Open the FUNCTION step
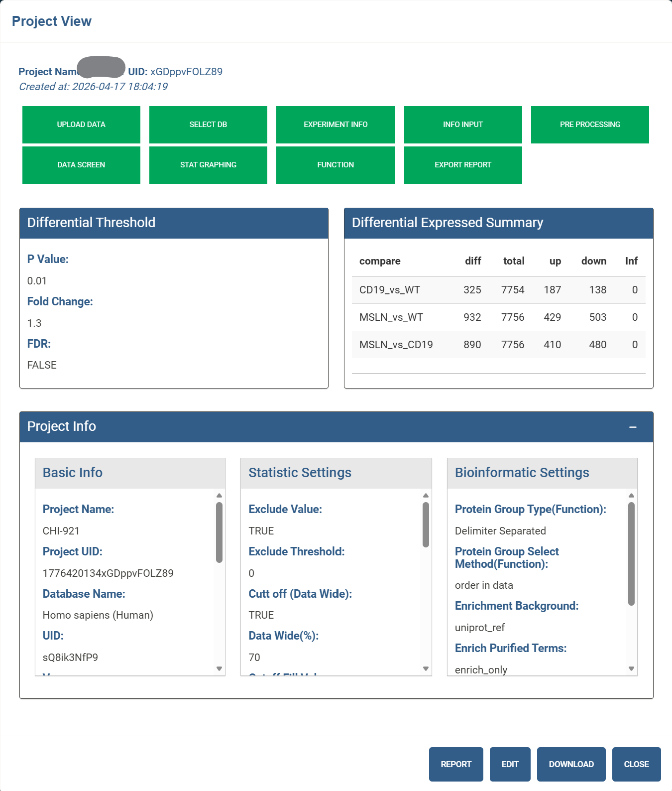 [336, 165]
